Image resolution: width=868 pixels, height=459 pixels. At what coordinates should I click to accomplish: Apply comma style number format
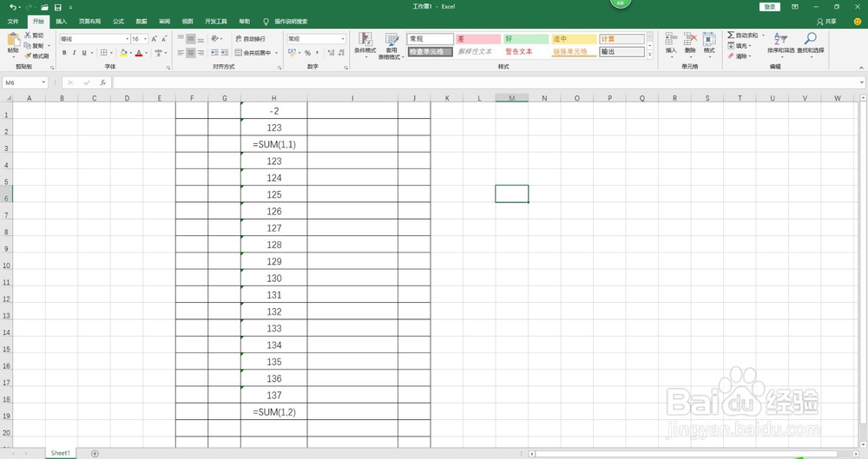click(x=317, y=53)
